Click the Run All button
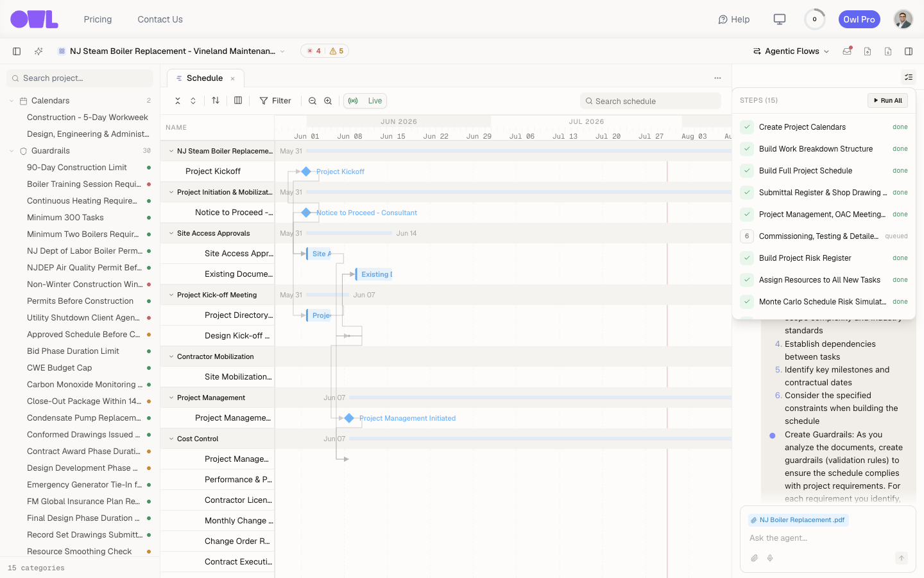The width and height of the screenshot is (924, 578). (x=887, y=100)
